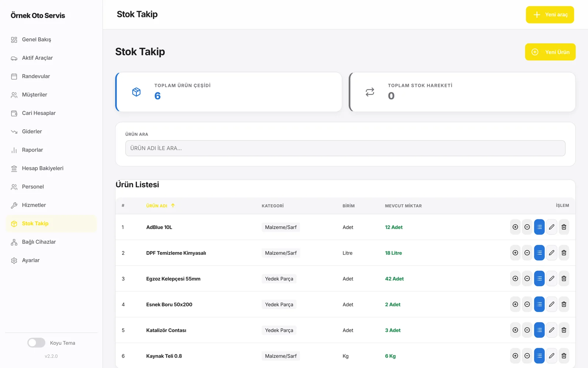This screenshot has width=588, height=368.
Task: Open Cari Hesaplar from the sidebar
Action: point(51,113)
